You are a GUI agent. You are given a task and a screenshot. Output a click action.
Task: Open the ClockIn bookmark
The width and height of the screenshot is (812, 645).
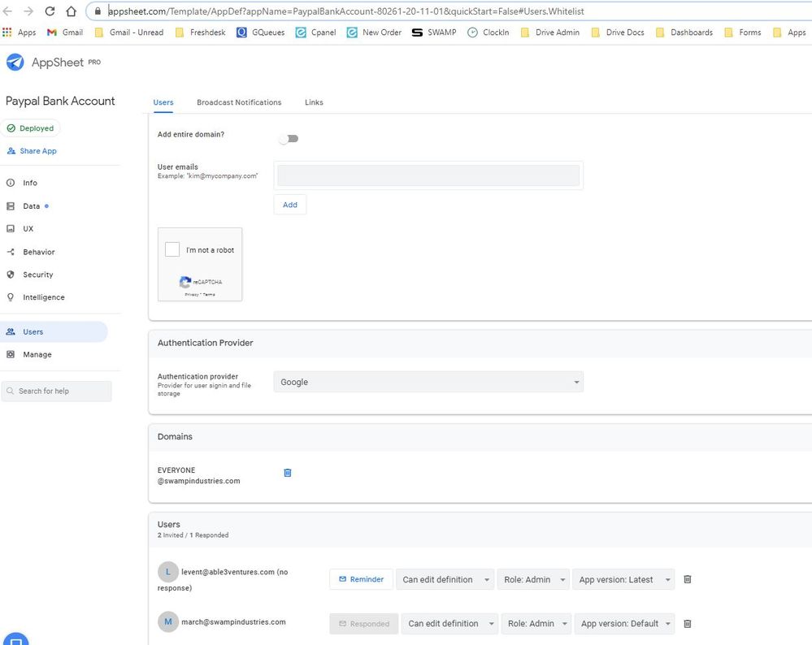[489, 32]
